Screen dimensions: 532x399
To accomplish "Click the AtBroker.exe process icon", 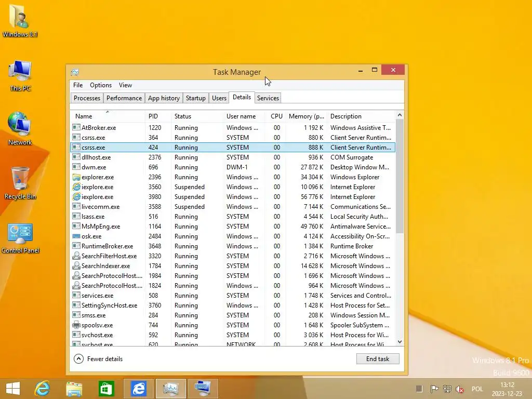I will coord(76,128).
